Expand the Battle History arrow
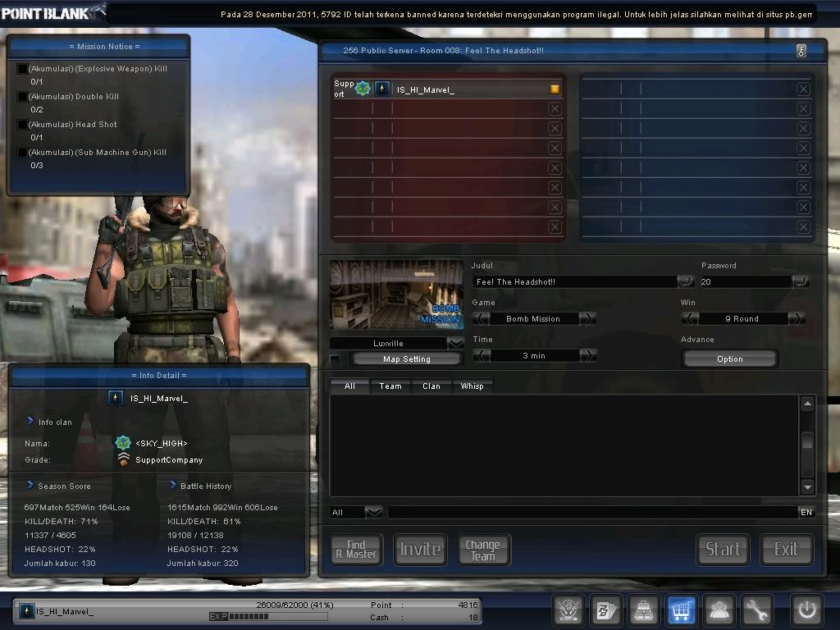 (x=173, y=485)
